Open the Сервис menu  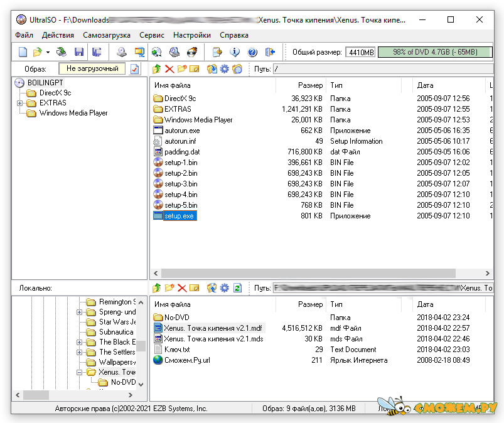pyautogui.click(x=152, y=35)
